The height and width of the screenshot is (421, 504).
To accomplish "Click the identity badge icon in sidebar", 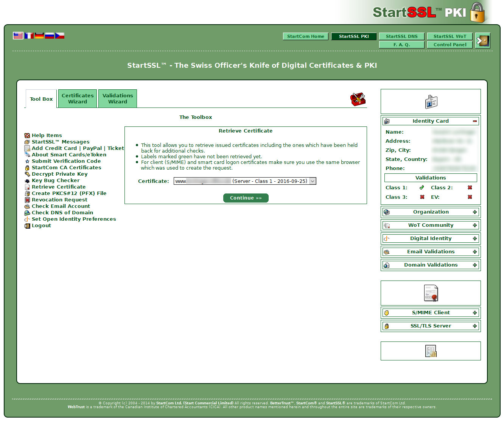I will (x=431, y=102).
